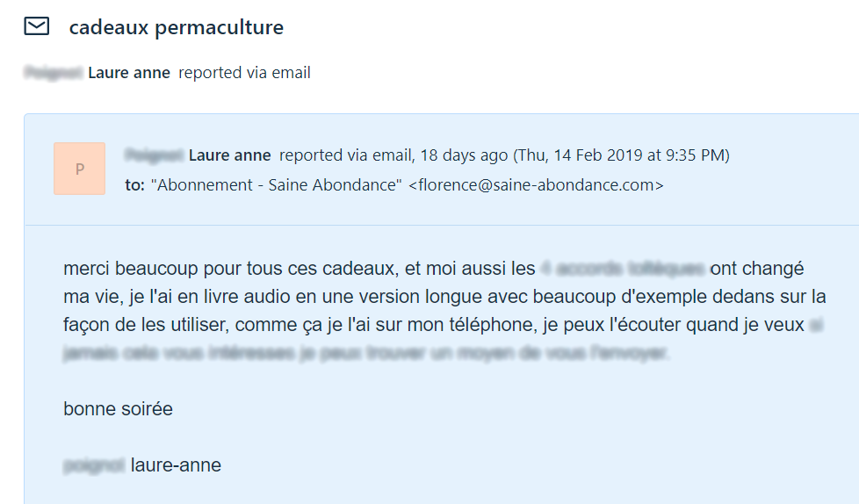The height and width of the screenshot is (504, 859).
Task: Click the "bonne soirée" closing line
Action: [118, 408]
